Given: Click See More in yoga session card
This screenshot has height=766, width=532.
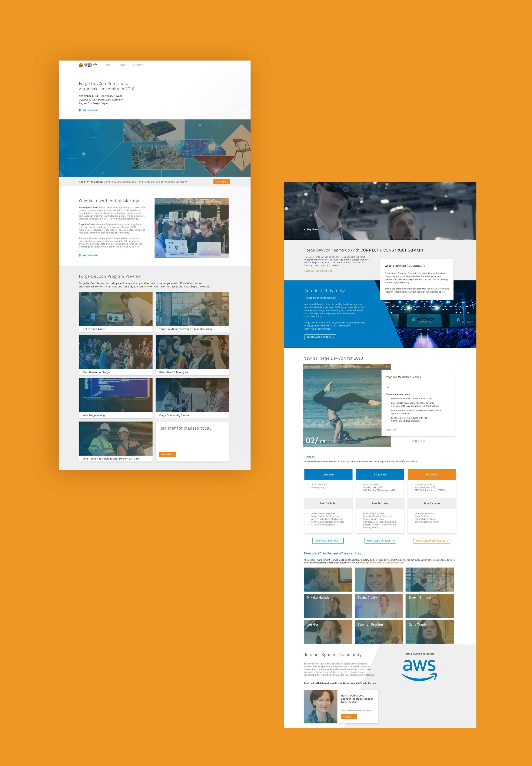Looking at the screenshot, I should coord(391,430).
